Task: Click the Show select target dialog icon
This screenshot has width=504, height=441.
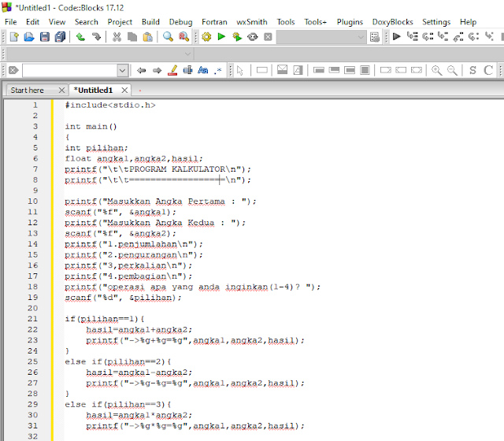Action: coord(375,37)
